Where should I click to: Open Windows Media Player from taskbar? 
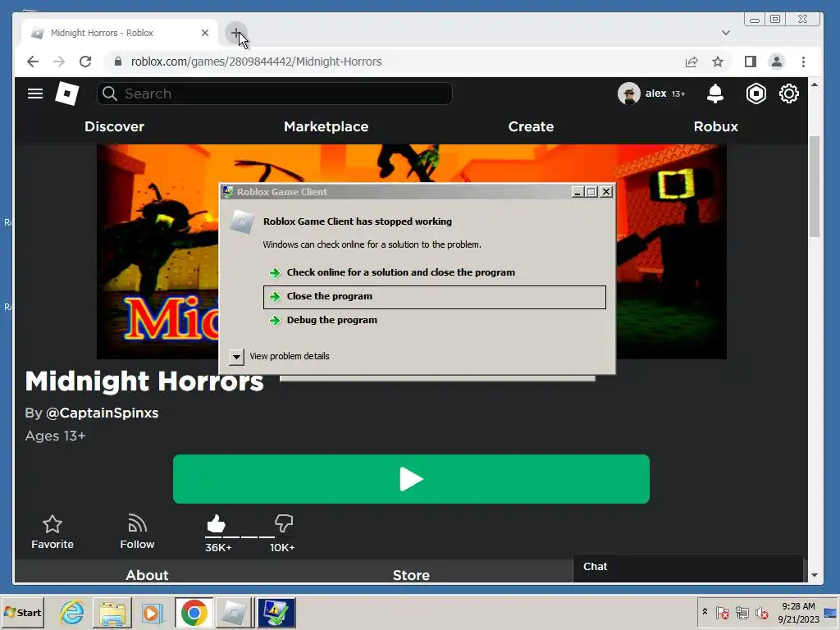tap(152, 612)
